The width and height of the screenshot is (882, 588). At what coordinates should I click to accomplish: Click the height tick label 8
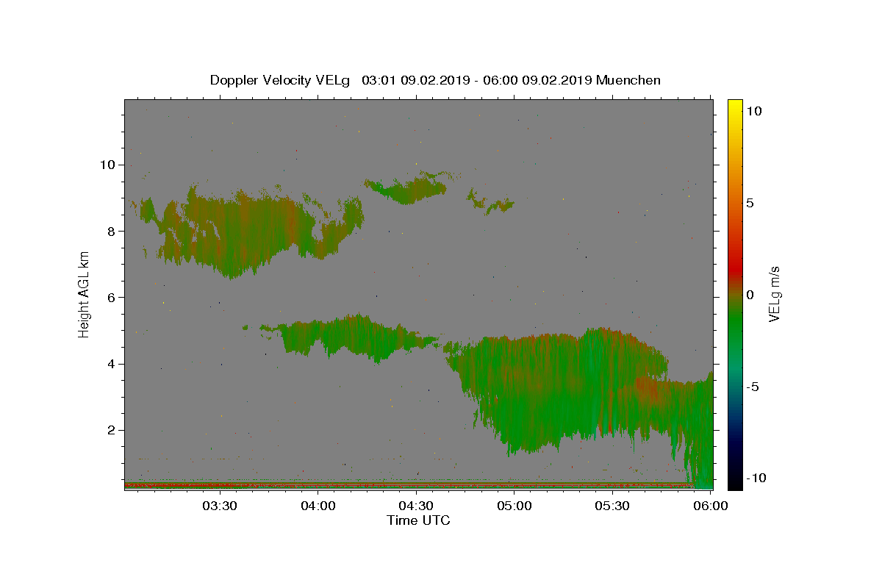point(110,231)
